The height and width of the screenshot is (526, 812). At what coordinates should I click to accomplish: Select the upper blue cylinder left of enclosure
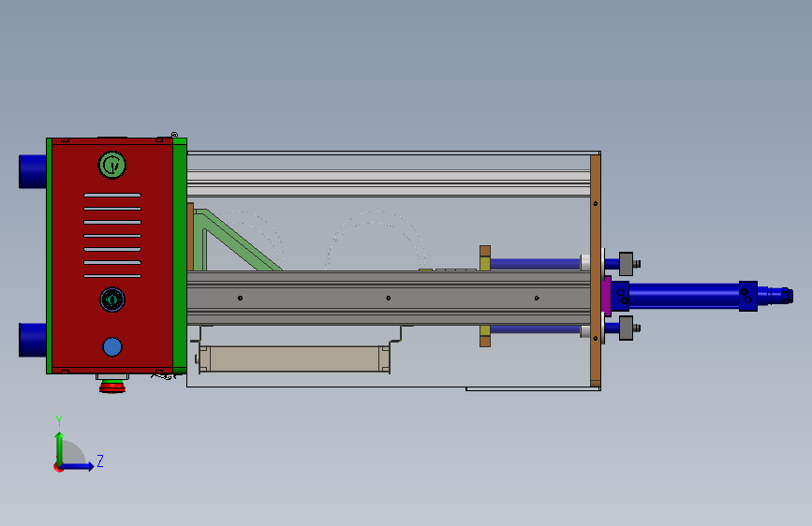33,171
